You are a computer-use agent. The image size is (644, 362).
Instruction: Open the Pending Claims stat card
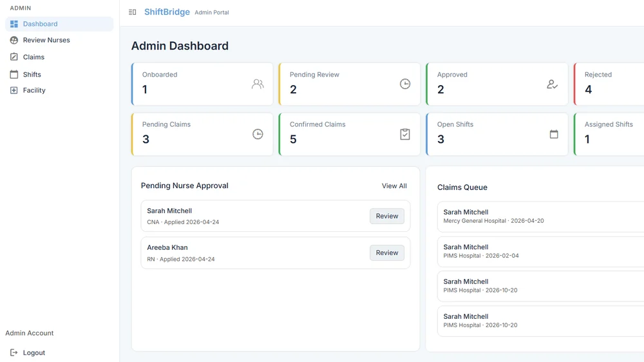coord(202,134)
